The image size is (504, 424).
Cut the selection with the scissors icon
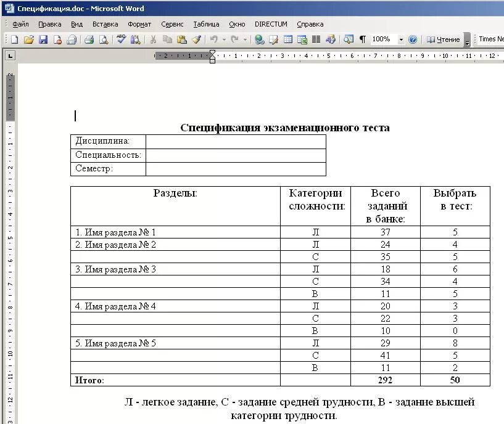pos(153,39)
